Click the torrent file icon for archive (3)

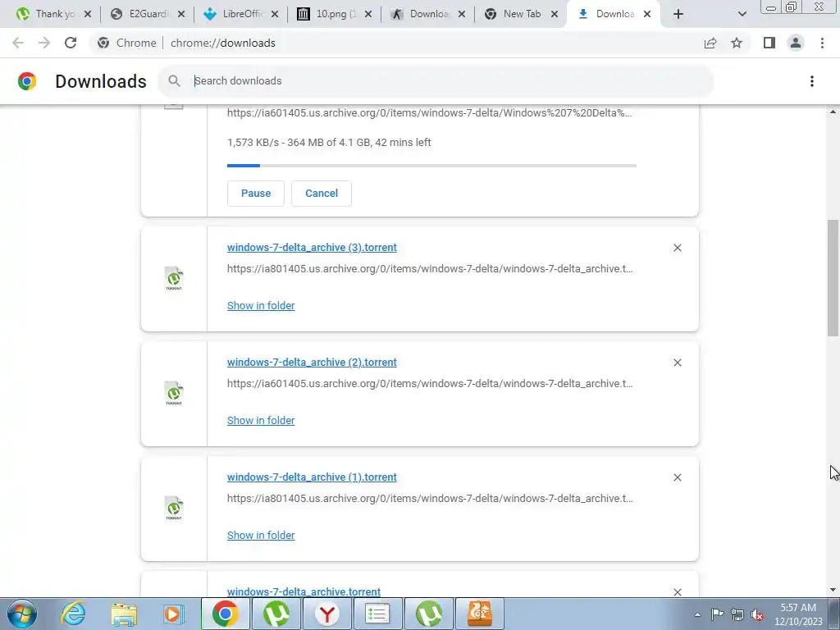point(174,279)
